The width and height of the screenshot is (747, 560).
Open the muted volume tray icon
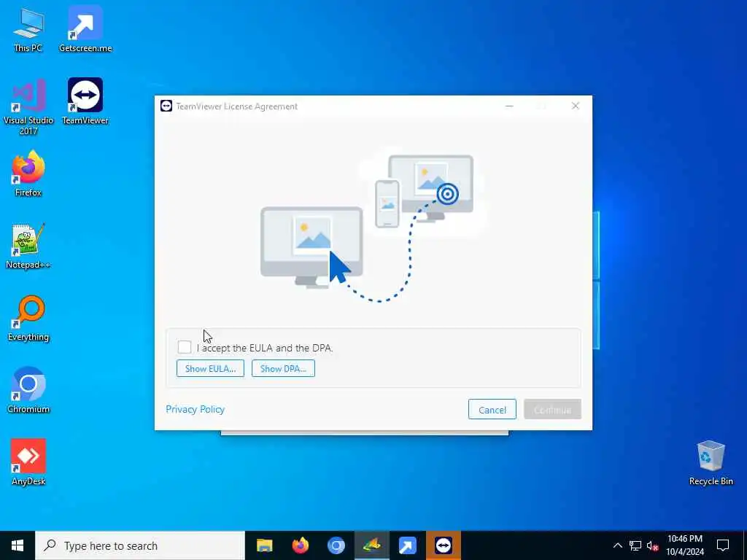tap(653, 545)
